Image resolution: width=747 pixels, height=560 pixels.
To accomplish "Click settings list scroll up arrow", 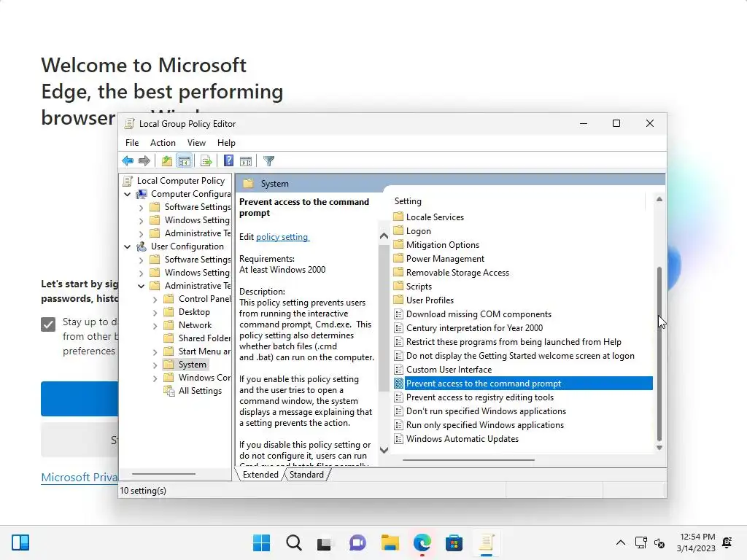I will point(659,199).
